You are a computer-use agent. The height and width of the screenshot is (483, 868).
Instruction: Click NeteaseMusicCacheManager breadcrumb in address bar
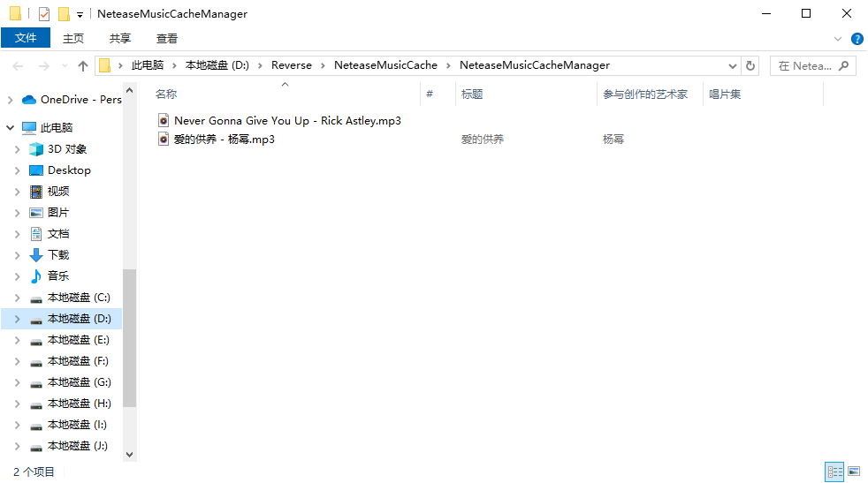(x=535, y=65)
